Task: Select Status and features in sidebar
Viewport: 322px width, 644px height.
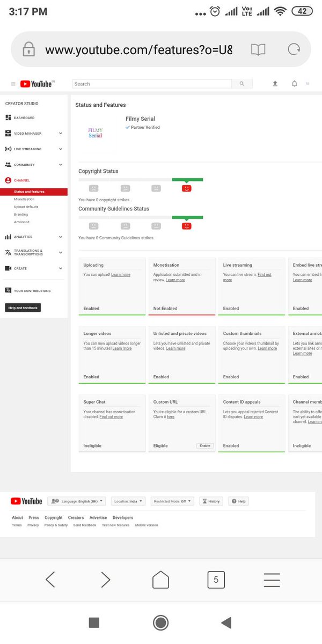Action: click(34, 192)
